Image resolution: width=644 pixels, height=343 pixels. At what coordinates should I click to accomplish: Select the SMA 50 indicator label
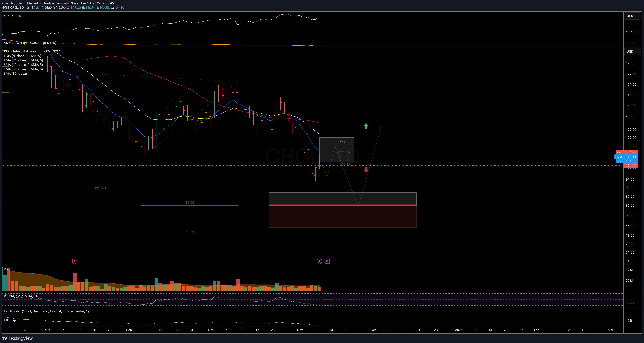(x=15, y=73)
